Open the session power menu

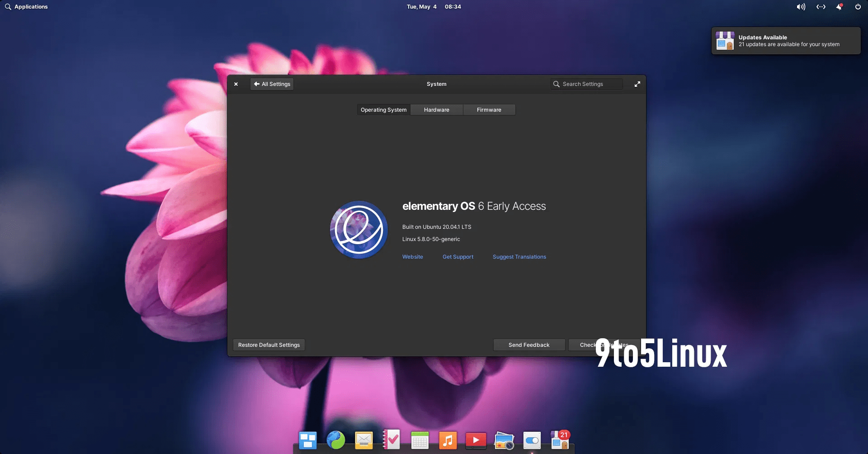click(x=858, y=7)
